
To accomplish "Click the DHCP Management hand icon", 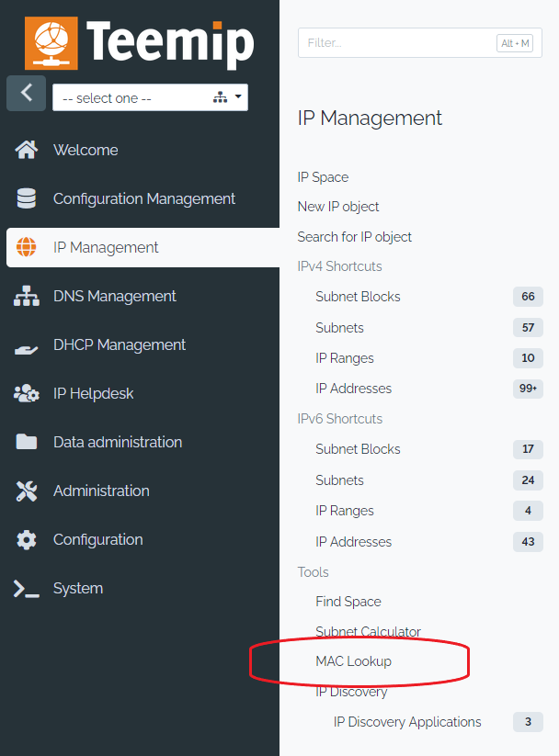I will (x=27, y=345).
